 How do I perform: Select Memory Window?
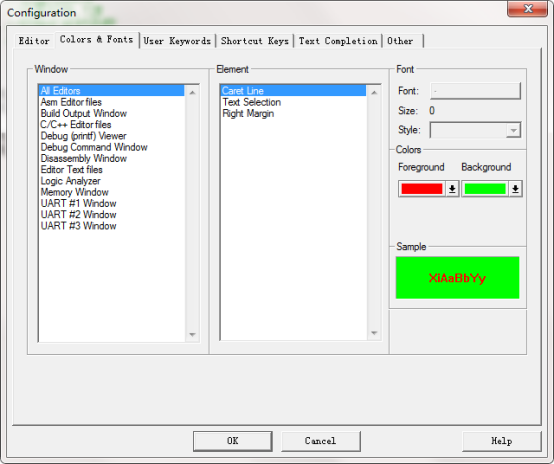[112, 192]
